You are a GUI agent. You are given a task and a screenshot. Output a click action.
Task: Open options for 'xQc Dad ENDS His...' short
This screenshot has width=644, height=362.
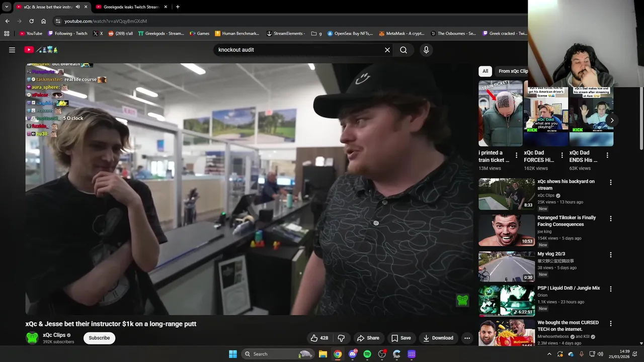click(607, 155)
